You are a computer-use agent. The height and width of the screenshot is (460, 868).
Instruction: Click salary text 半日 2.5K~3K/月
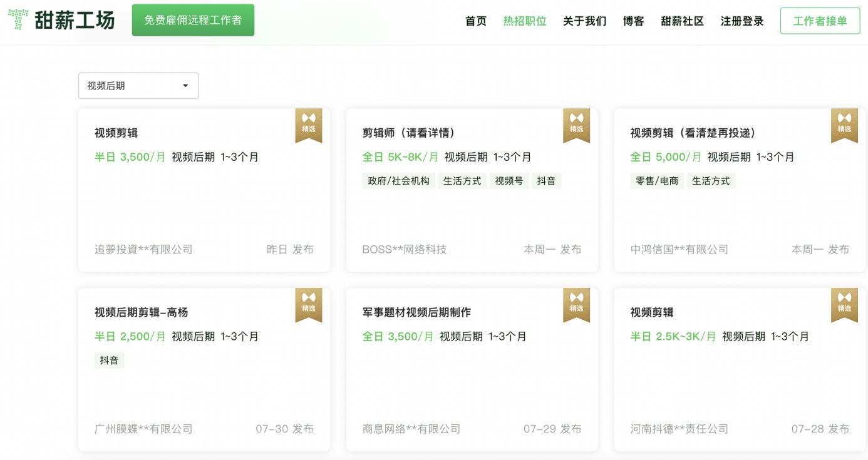point(673,337)
